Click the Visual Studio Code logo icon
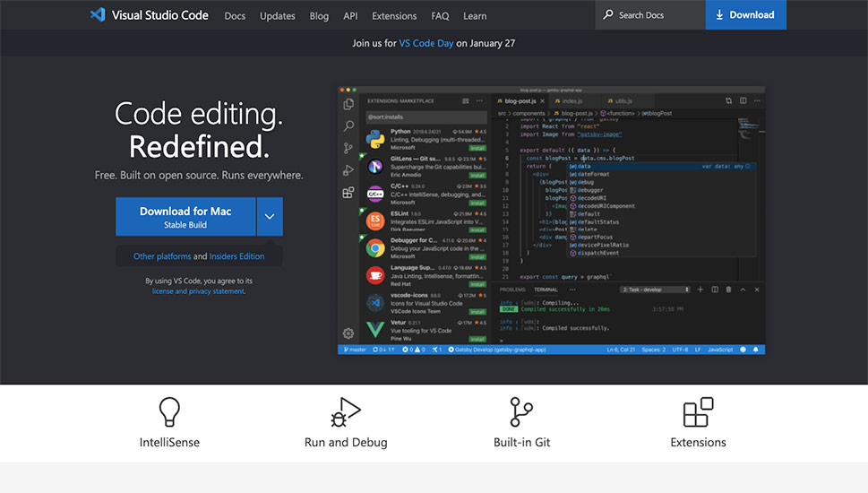This screenshot has height=493, width=868. tap(98, 15)
